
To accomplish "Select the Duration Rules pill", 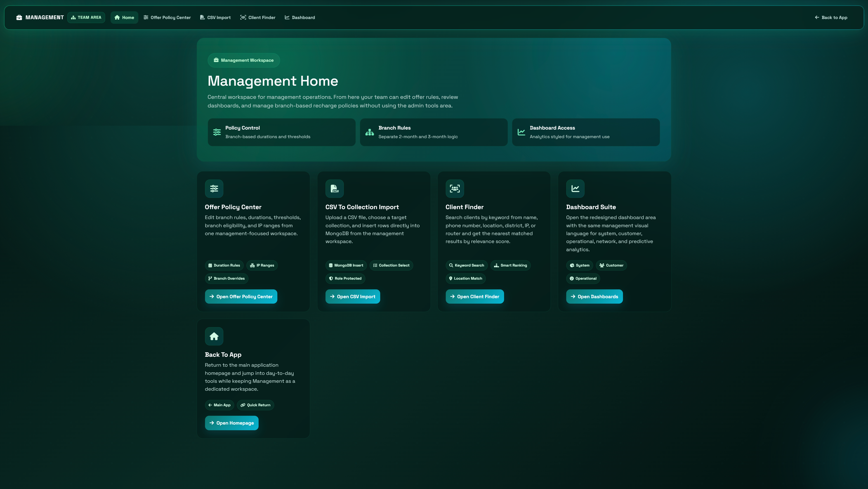I will pyautogui.click(x=224, y=265).
